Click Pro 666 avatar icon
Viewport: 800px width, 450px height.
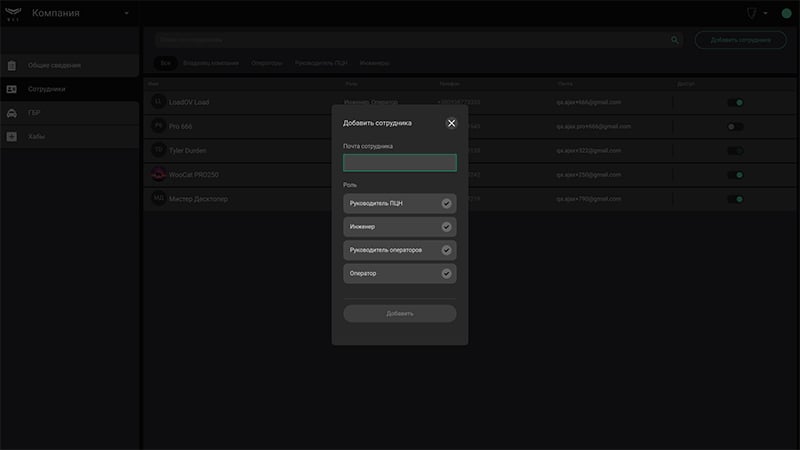tap(158, 126)
